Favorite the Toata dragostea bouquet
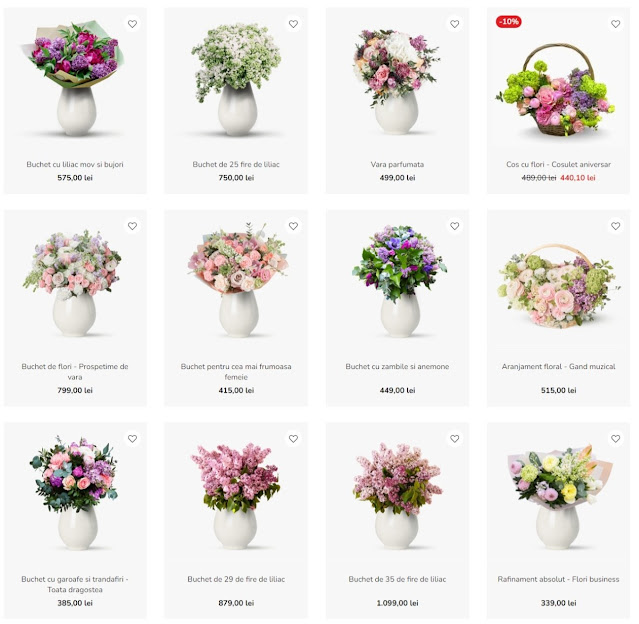Image resolution: width=639 pixels, height=624 pixels. 132,439
